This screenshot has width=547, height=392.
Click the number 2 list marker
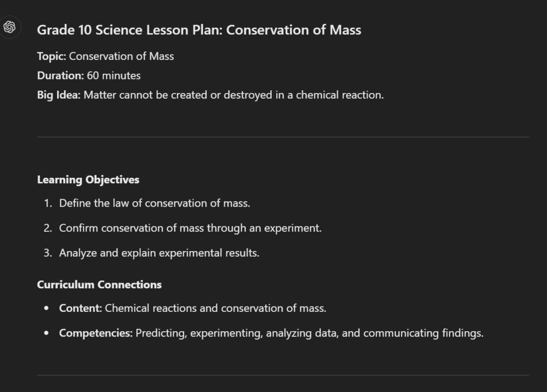point(48,228)
